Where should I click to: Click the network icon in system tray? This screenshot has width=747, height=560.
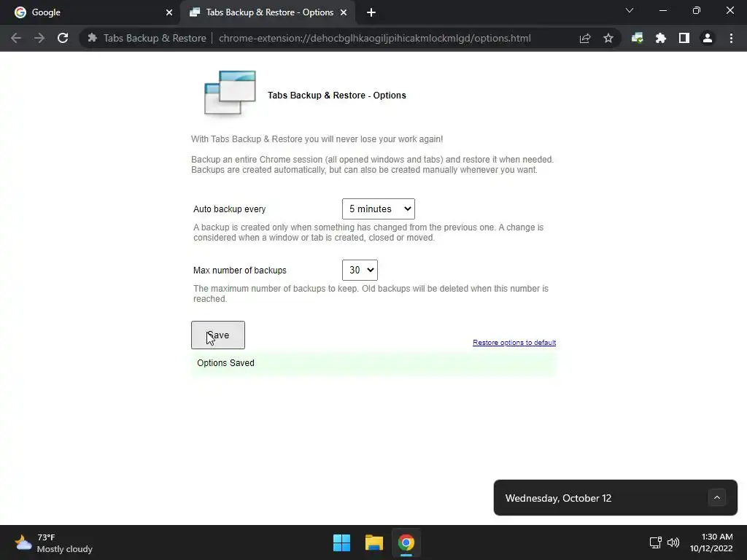(656, 542)
